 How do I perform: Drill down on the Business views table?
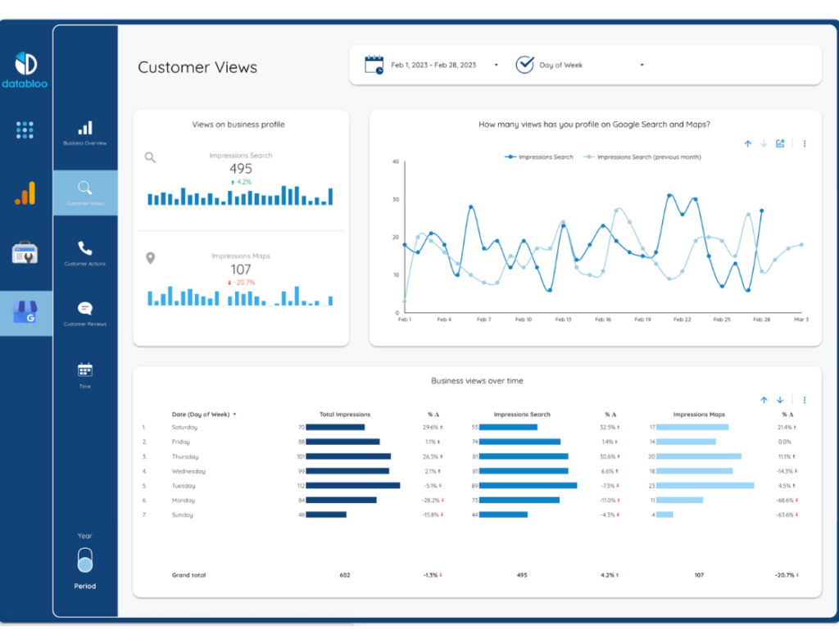point(780,400)
